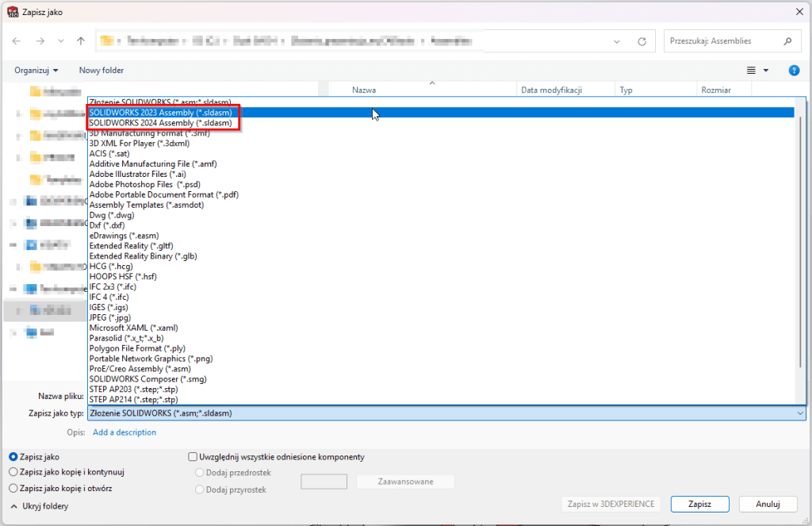812x526 pixels.
Task: Choose HCG (*.hcg) format
Action: tap(441, 267)
